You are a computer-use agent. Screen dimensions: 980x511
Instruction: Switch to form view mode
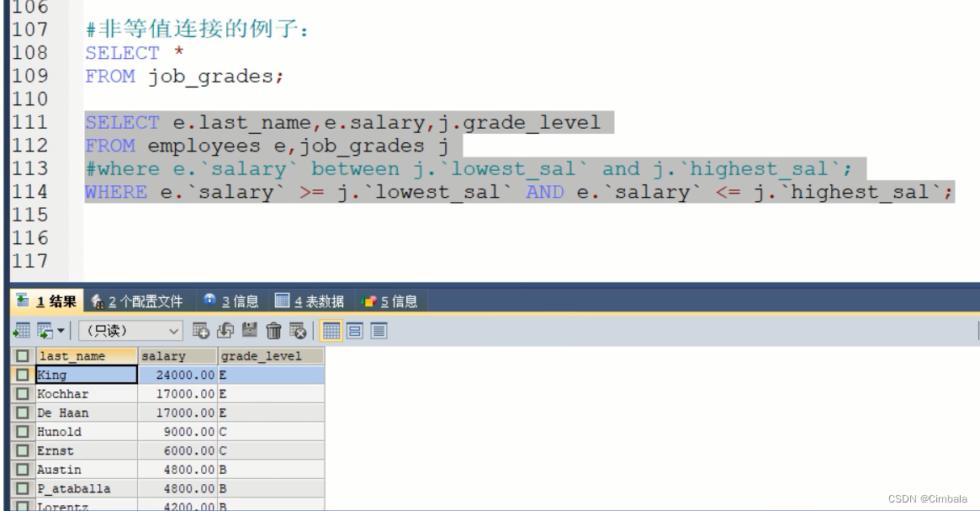[x=355, y=330]
